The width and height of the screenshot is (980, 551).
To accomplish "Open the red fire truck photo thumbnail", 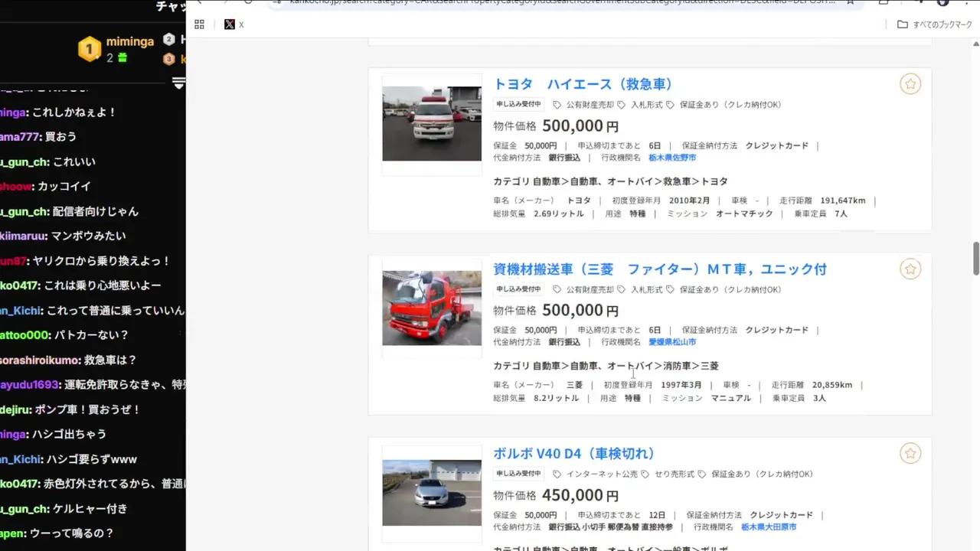I will pos(432,308).
